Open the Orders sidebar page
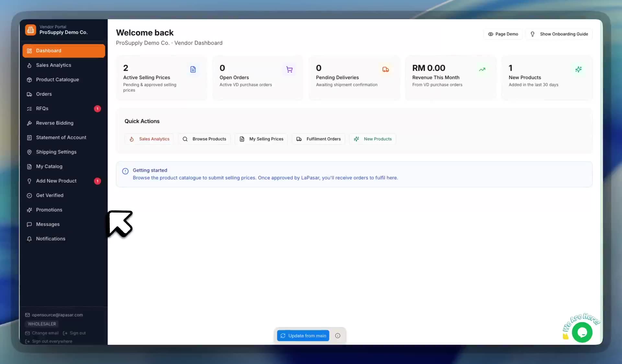 click(x=64, y=94)
